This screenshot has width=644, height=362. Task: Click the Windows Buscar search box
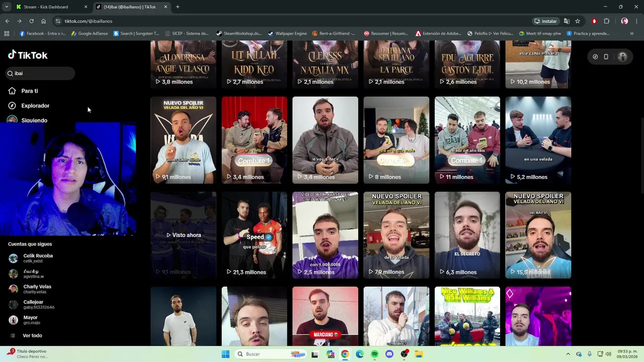pyautogui.click(x=271, y=354)
